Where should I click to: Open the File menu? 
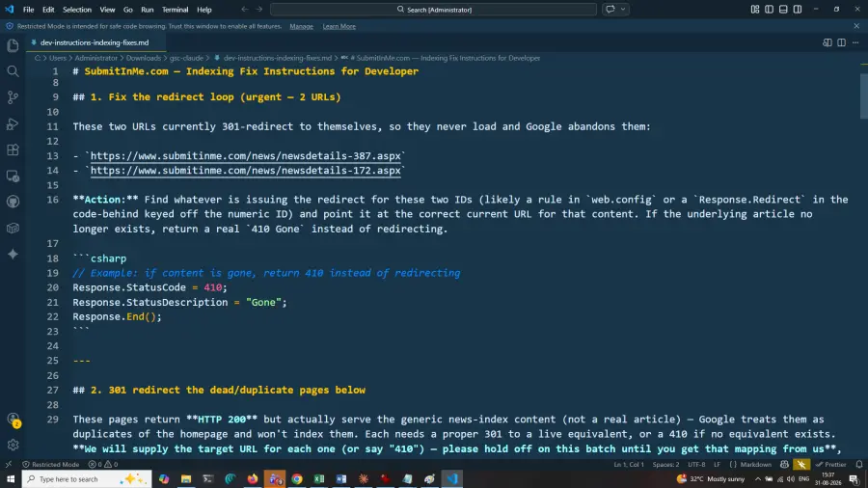coord(28,10)
